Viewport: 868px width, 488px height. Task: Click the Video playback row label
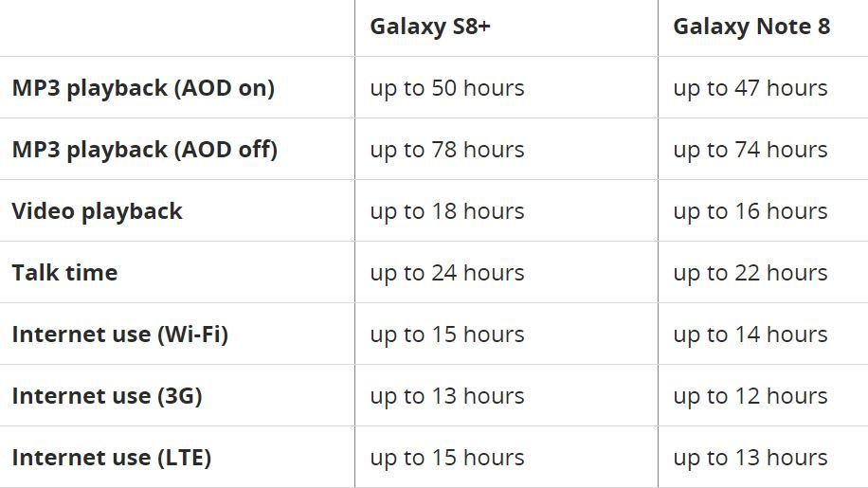click(x=97, y=211)
